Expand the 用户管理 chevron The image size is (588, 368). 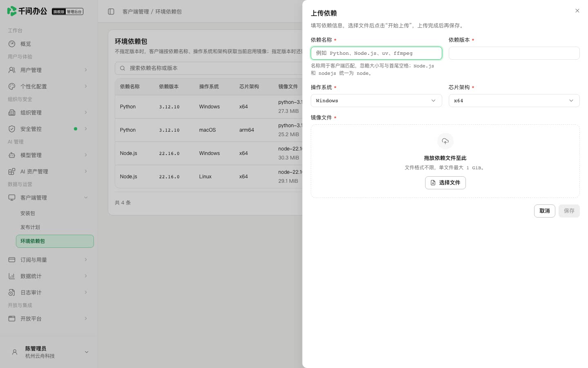[x=86, y=70]
